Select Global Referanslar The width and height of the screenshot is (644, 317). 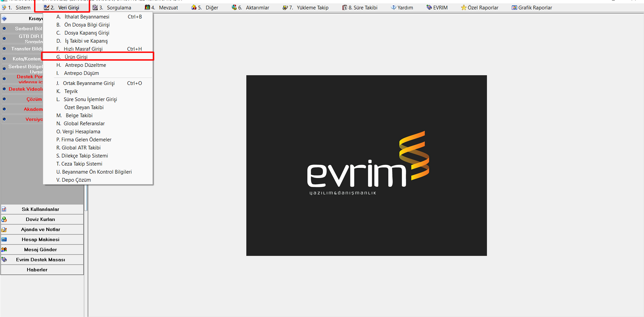[x=98, y=124]
